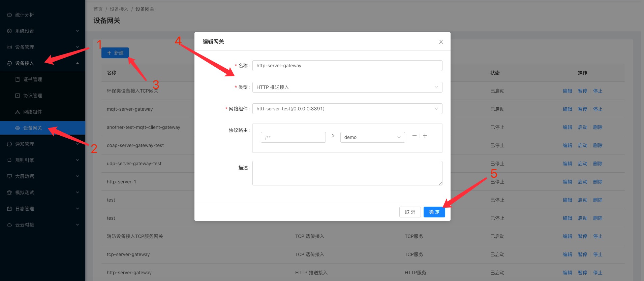The height and width of the screenshot is (281, 644).
Task: Click the 协议管理 icon in sidebar
Action: tap(18, 96)
